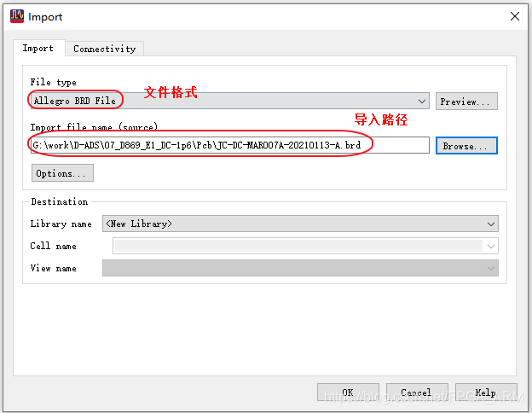This screenshot has height=413, width=532.
Task: Click the Library name dropdown arrow
Action: tap(490, 224)
